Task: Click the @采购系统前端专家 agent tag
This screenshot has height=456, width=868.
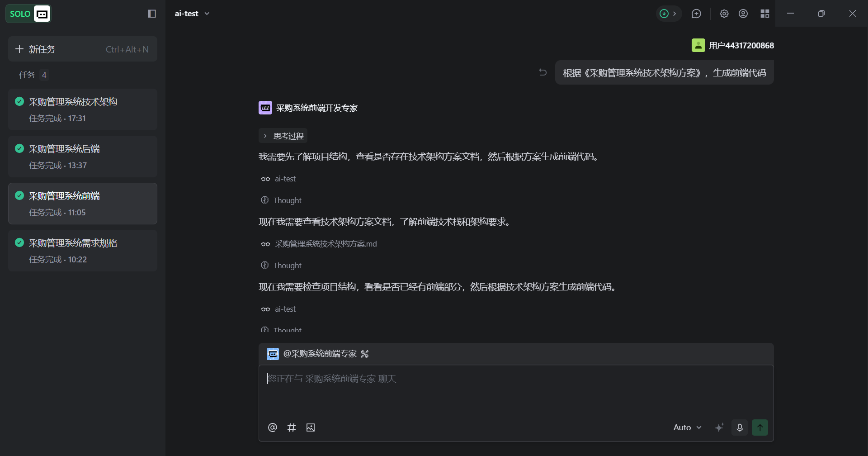Action: pyautogui.click(x=320, y=354)
